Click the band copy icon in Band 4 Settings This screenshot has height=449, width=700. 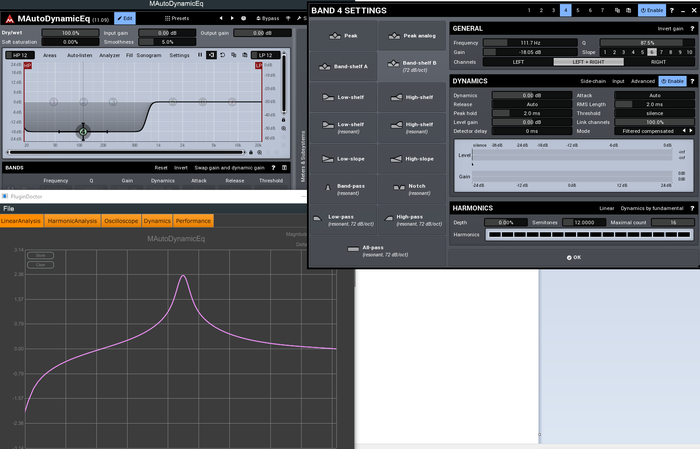617,10
